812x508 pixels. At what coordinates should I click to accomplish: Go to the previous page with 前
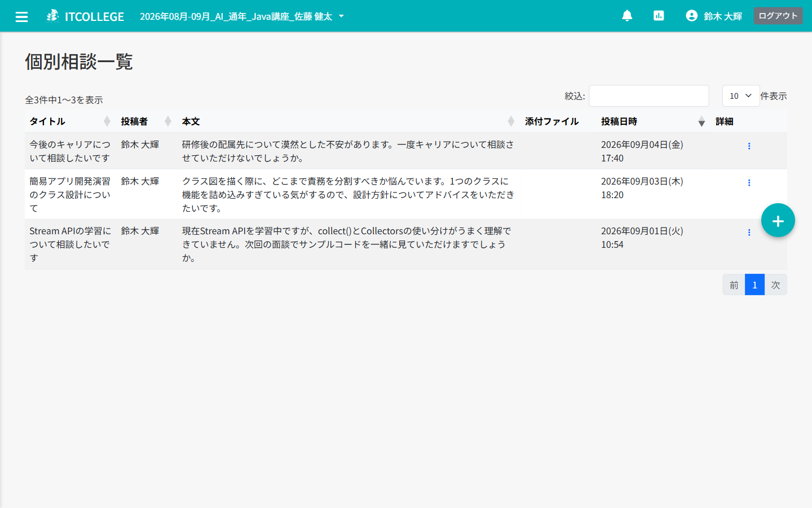[734, 284]
